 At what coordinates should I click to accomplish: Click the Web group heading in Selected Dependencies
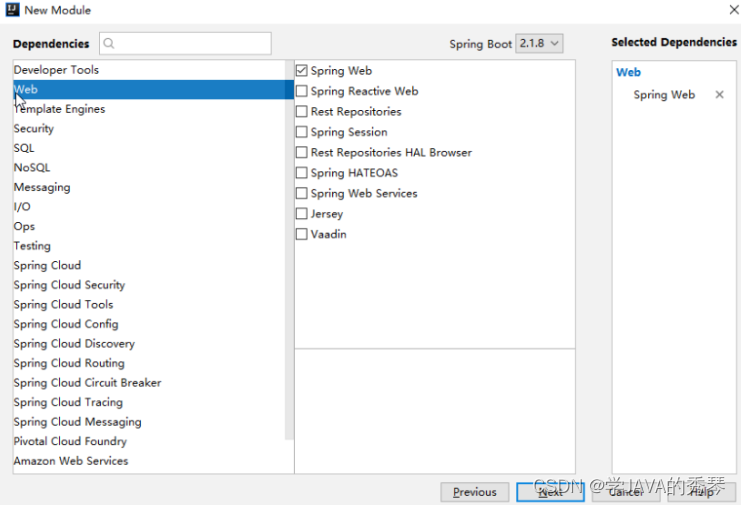(628, 72)
